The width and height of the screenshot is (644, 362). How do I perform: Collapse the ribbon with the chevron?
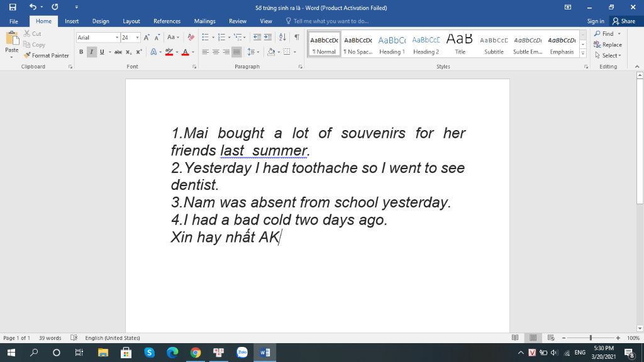point(637,67)
